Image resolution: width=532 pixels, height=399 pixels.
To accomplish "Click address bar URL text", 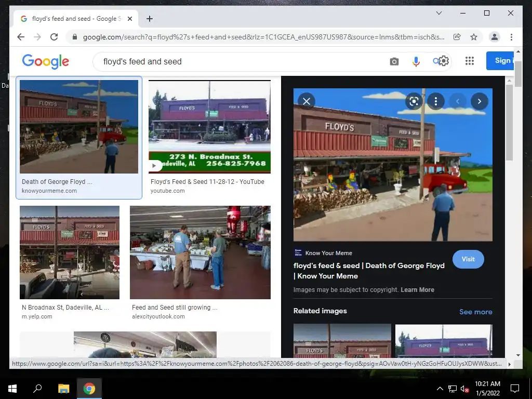I will [x=263, y=37].
